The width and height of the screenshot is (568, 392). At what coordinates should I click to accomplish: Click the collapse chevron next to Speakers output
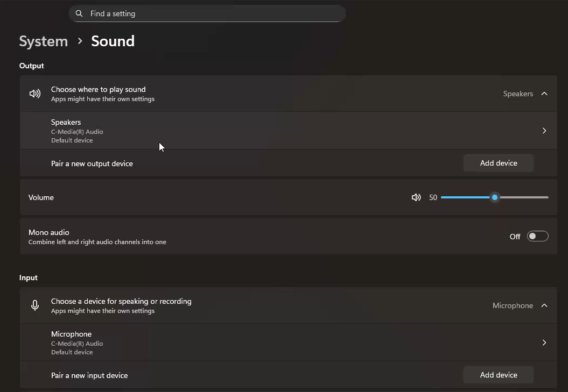[544, 93]
